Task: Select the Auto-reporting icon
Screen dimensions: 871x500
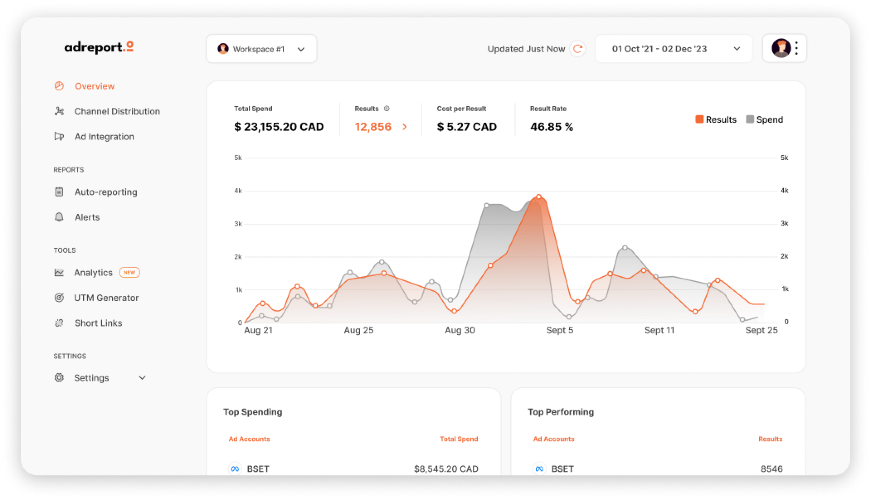Action: click(x=60, y=192)
